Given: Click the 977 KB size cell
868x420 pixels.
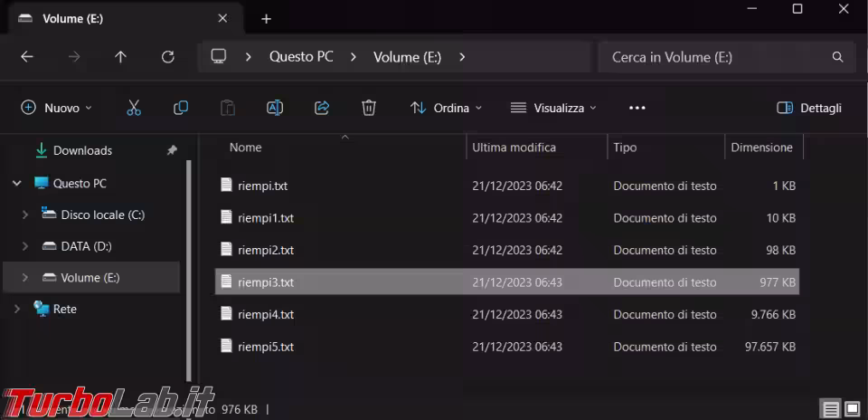Looking at the screenshot, I should click(x=778, y=282).
